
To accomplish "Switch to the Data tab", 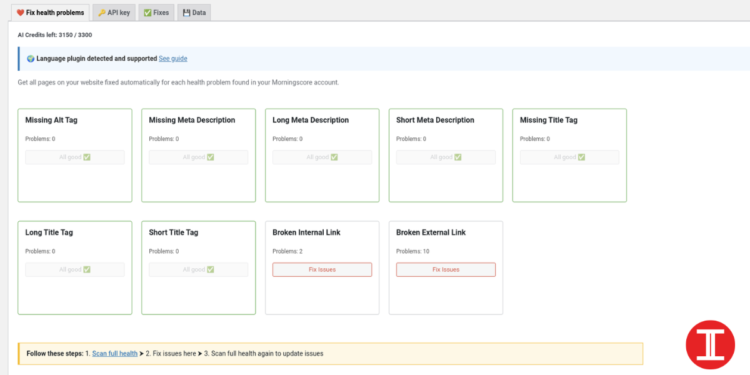I will click(x=194, y=13).
